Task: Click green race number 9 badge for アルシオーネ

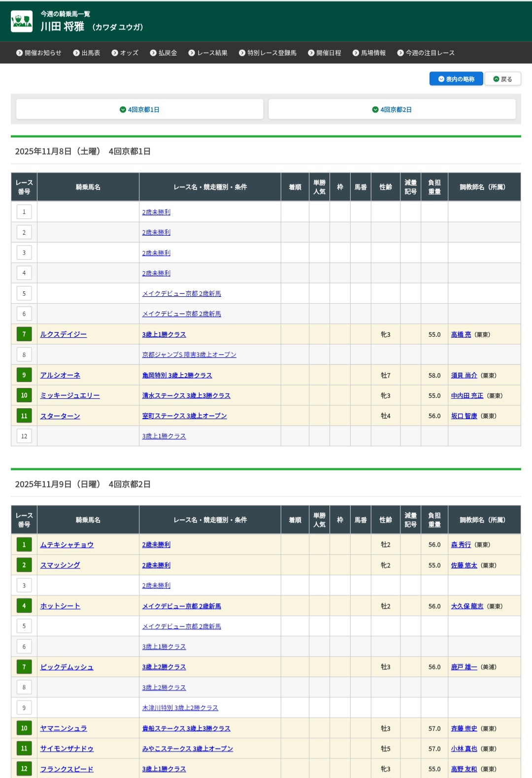Action: coord(24,375)
